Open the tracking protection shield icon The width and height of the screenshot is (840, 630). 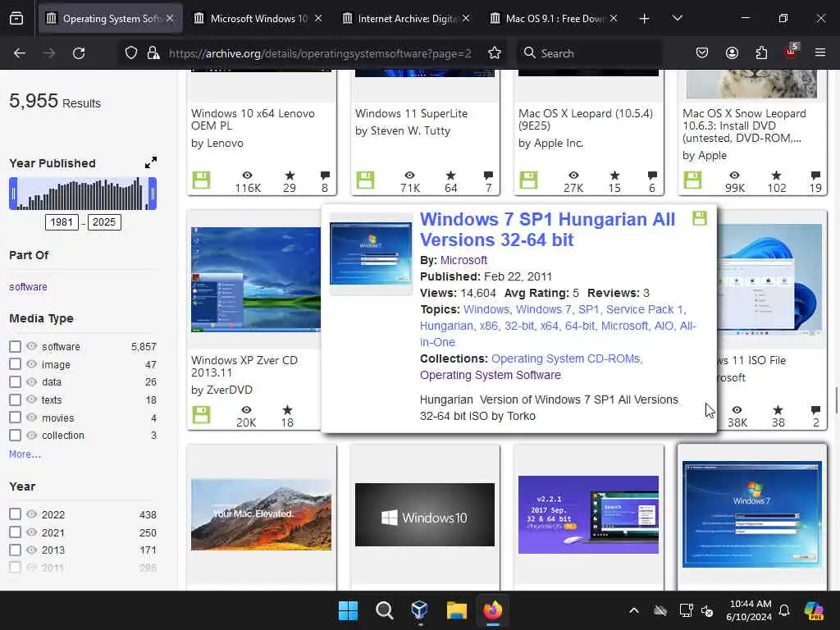(131, 53)
